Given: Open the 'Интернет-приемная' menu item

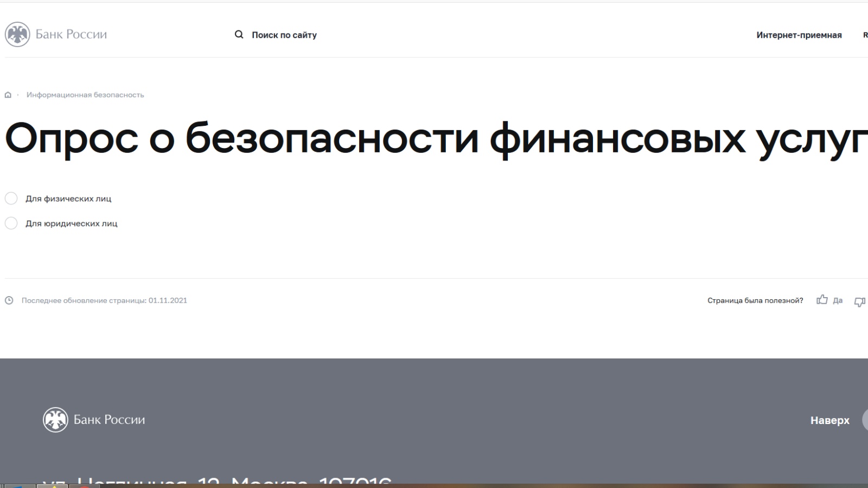Looking at the screenshot, I should click(x=799, y=35).
